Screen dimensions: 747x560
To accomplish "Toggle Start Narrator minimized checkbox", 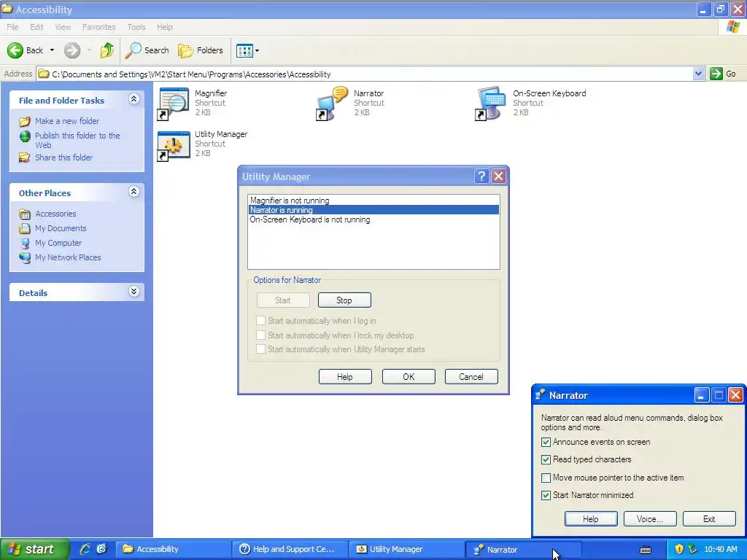I will [546, 495].
